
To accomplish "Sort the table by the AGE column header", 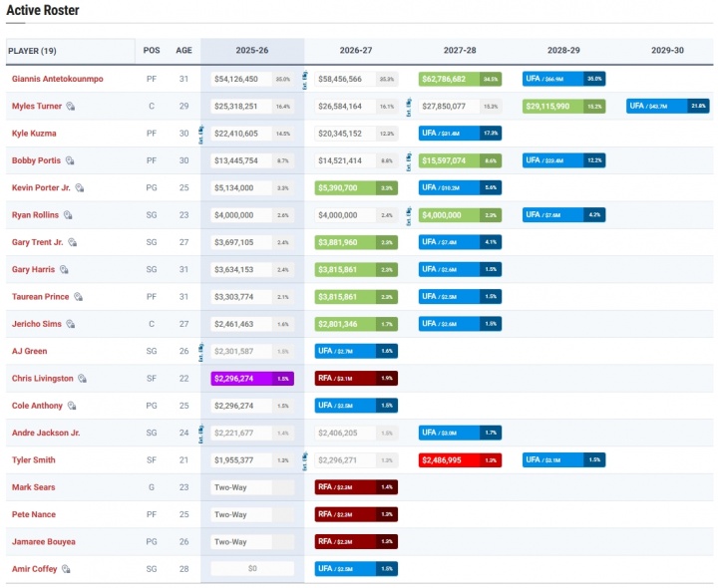I will [184, 50].
